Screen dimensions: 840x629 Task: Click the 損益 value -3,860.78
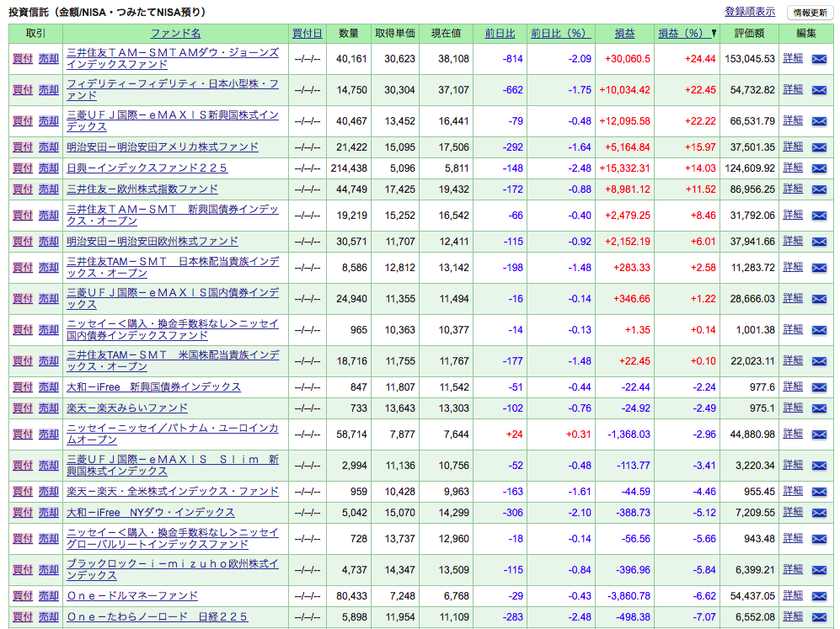tap(629, 596)
